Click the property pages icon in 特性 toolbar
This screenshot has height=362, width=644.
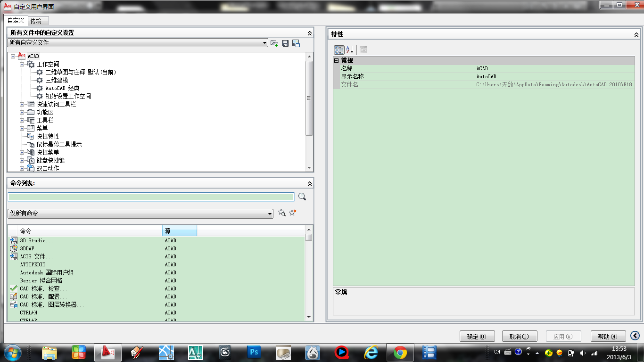pyautogui.click(x=363, y=49)
